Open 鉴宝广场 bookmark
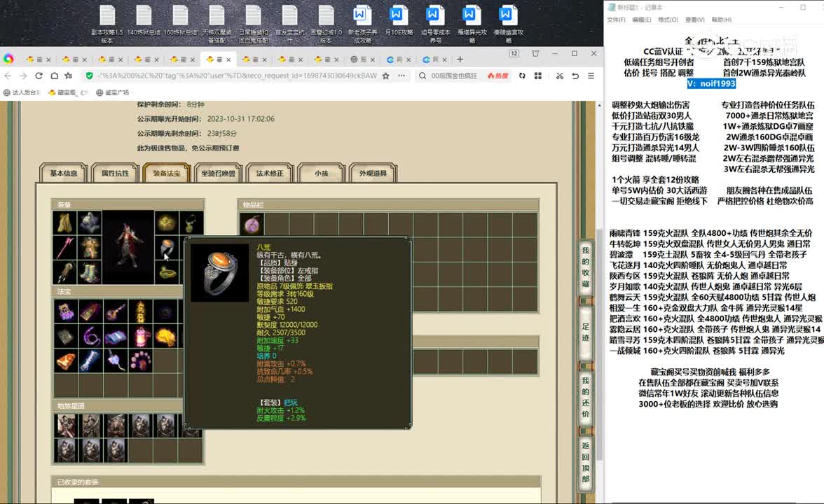 [x=113, y=92]
